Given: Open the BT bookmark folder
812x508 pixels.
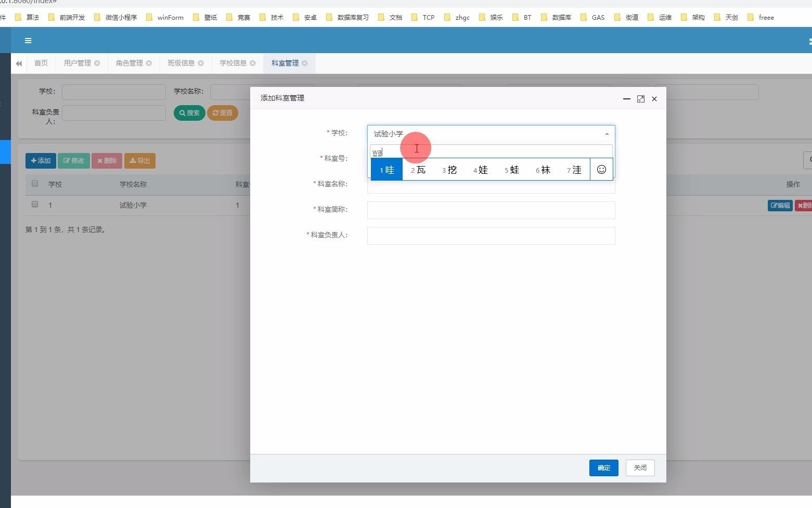Looking at the screenshot, I should point(522,17).
